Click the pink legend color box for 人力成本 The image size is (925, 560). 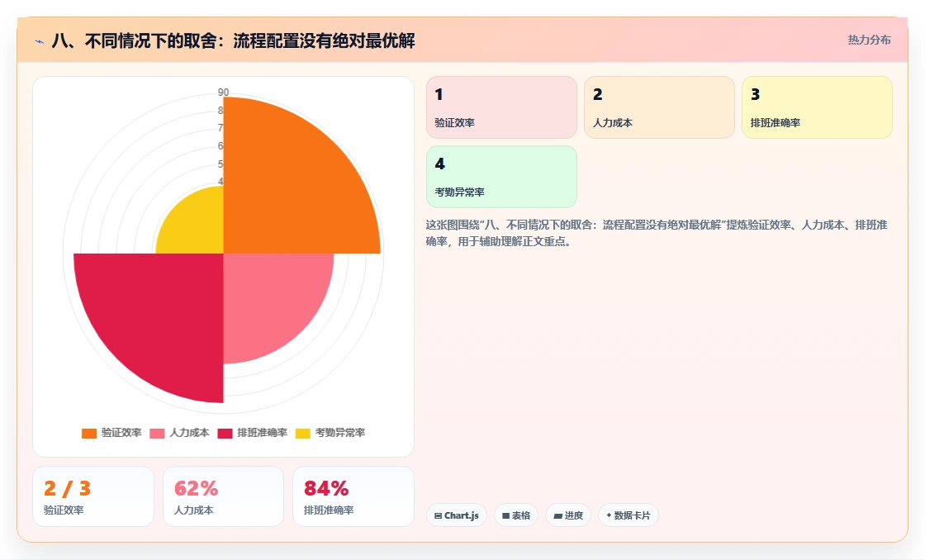158,433
